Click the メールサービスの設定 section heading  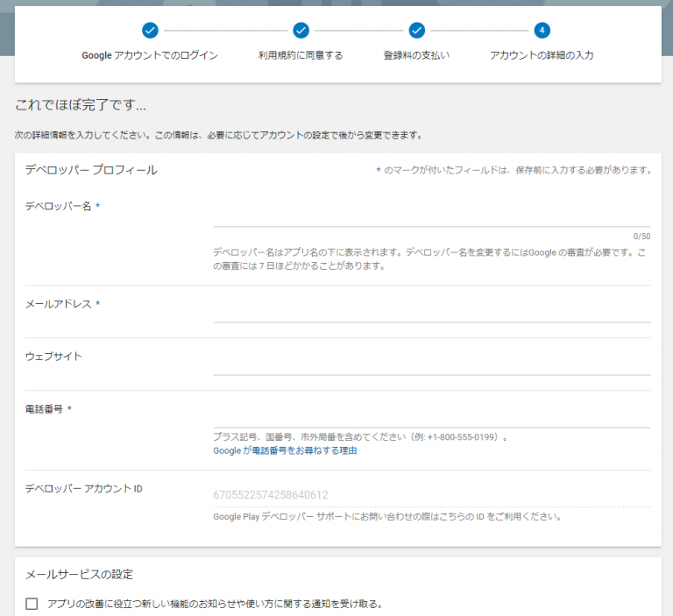coord(79,575)
